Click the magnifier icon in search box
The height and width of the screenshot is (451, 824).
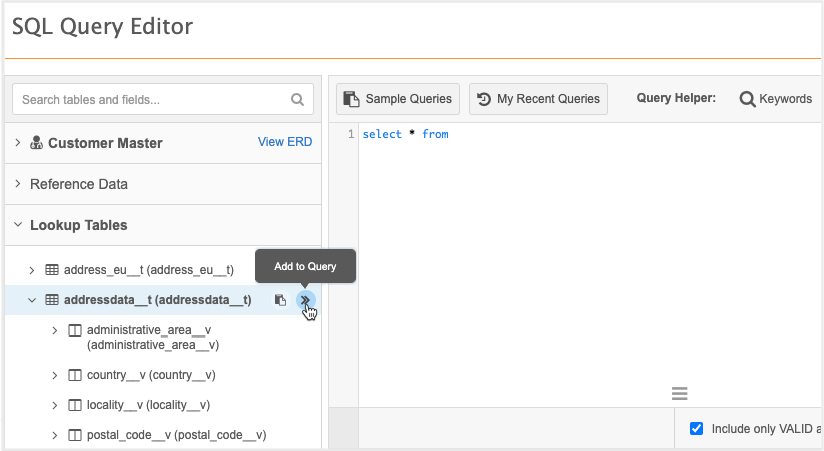[x=297, y=99]
